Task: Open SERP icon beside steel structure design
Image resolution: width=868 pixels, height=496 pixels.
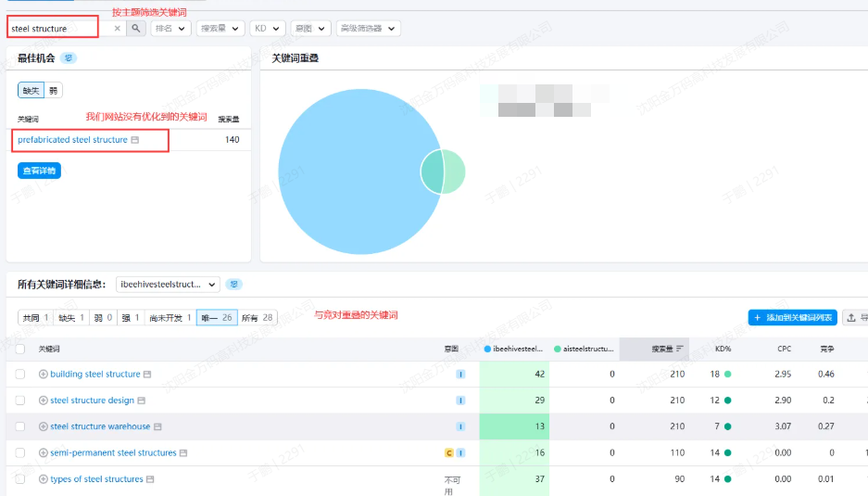Action: (142, 401)
